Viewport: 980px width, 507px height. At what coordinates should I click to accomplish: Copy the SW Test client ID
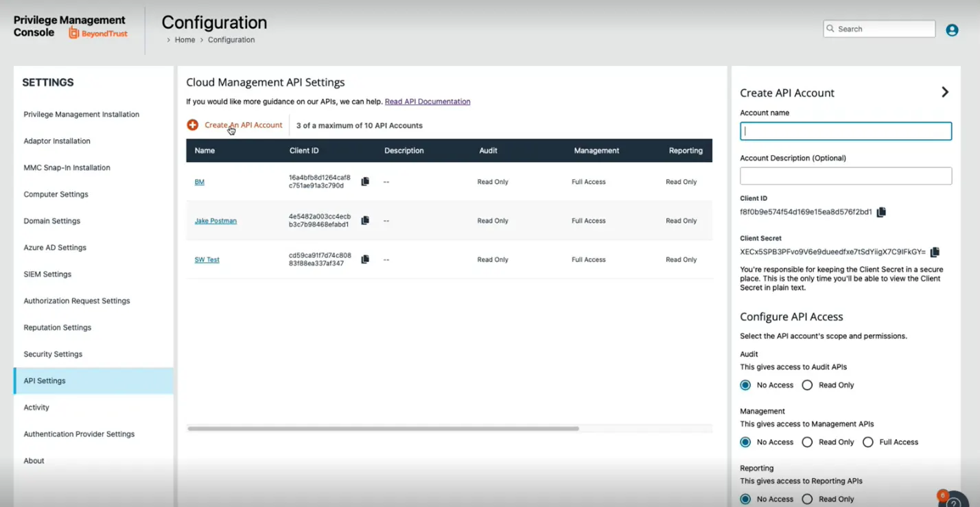tap(365, 259)
